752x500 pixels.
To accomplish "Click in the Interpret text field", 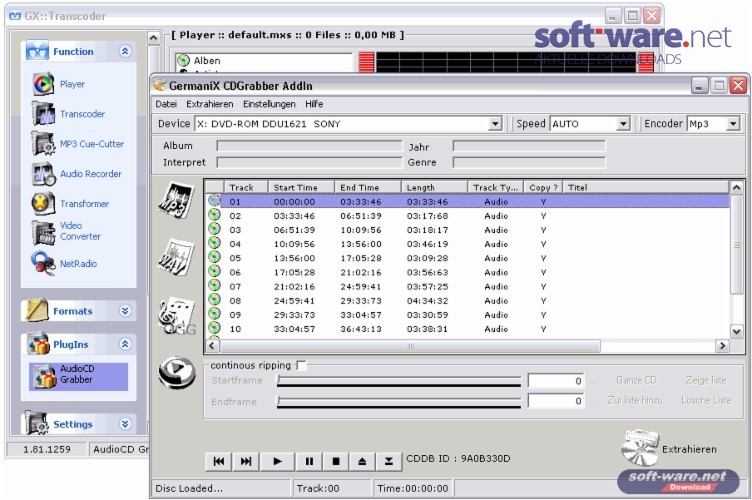I will point(309,163).
